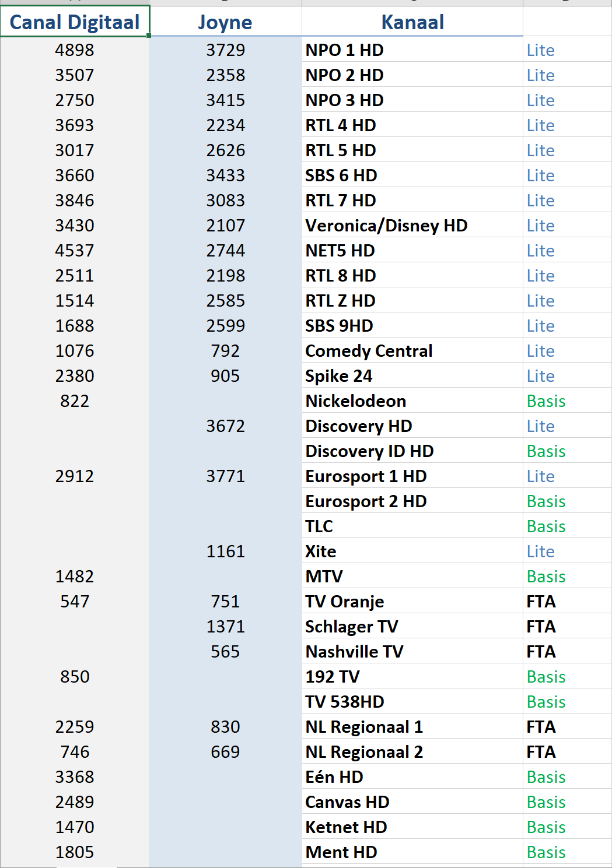Screen dimensions: 612x868
Task: Select Joyne value 565 for Nashville TV
Action: coord(225,651)
